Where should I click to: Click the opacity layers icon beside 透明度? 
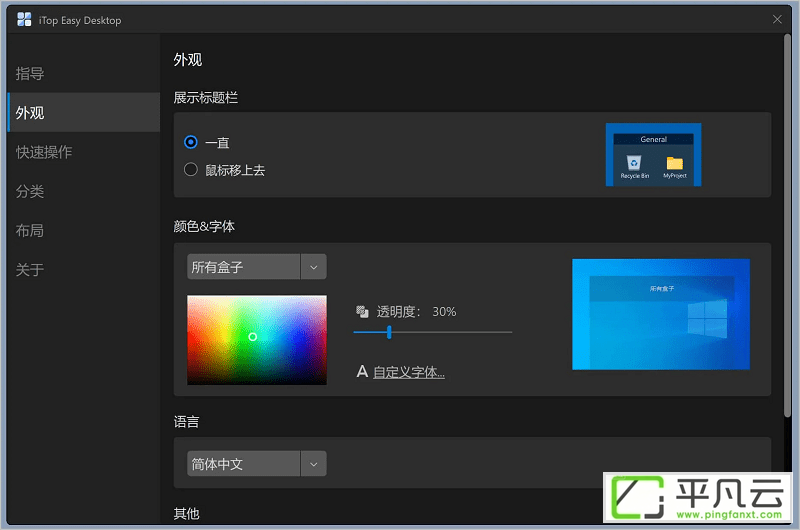(362, 311)
